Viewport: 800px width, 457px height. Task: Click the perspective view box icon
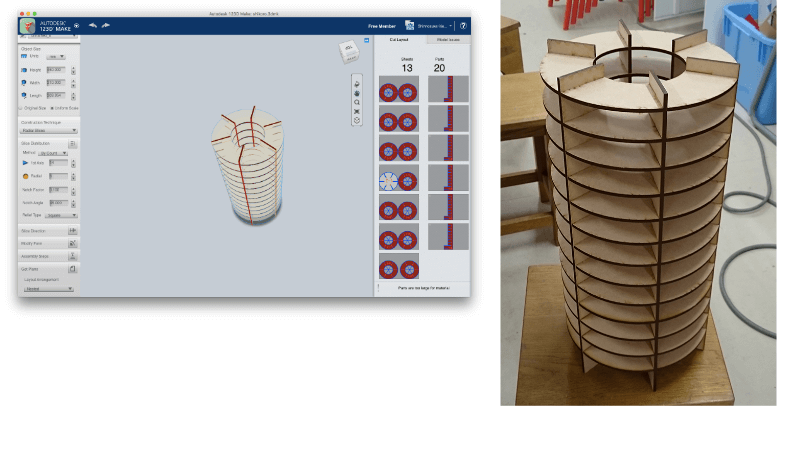coord(357,120)
